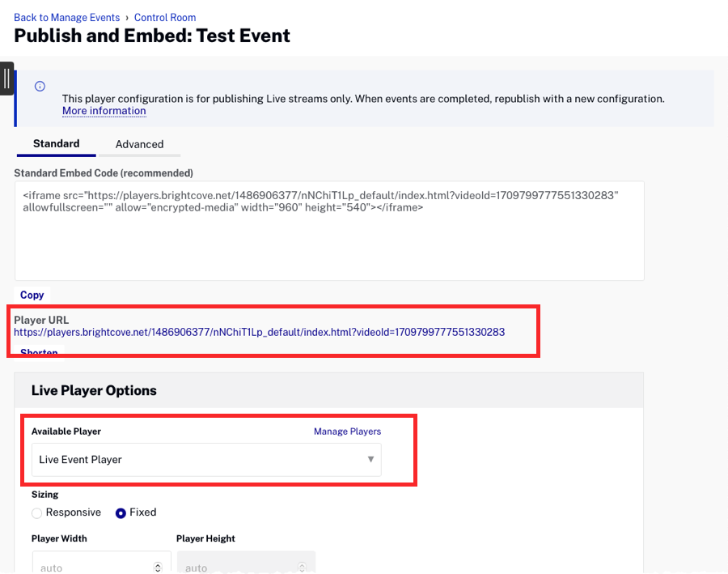Open the Player URL link
The height and width of the screenshot is (574, 728).
[x=259, y=332]
